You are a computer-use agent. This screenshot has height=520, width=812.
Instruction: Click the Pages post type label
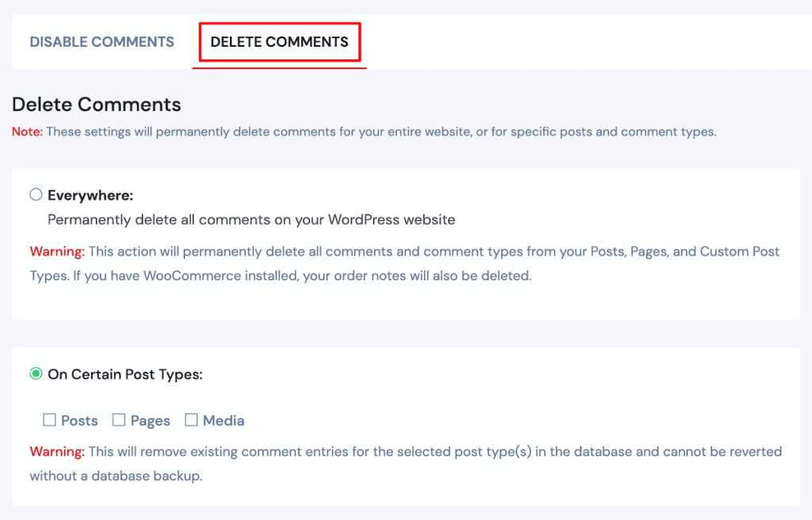click(x=149, y=420)
